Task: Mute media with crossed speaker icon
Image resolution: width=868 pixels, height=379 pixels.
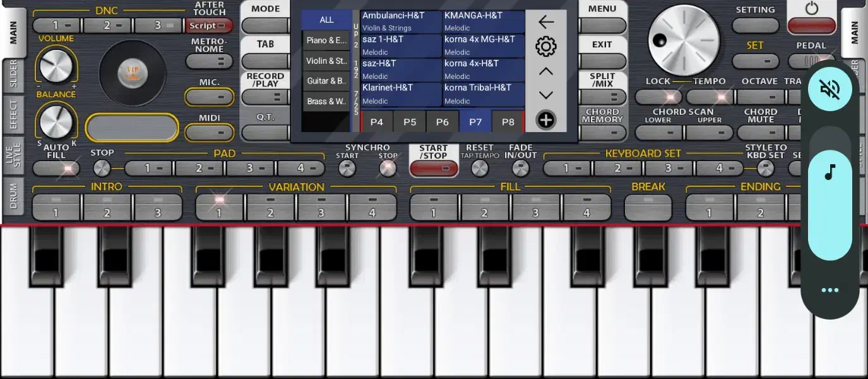Action: click(829, 89)
